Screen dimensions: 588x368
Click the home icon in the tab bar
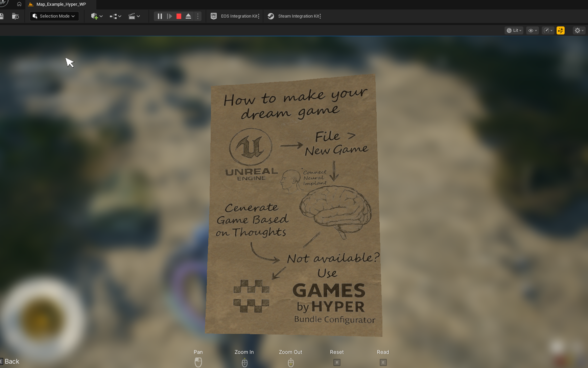click(x=19, y=4)
